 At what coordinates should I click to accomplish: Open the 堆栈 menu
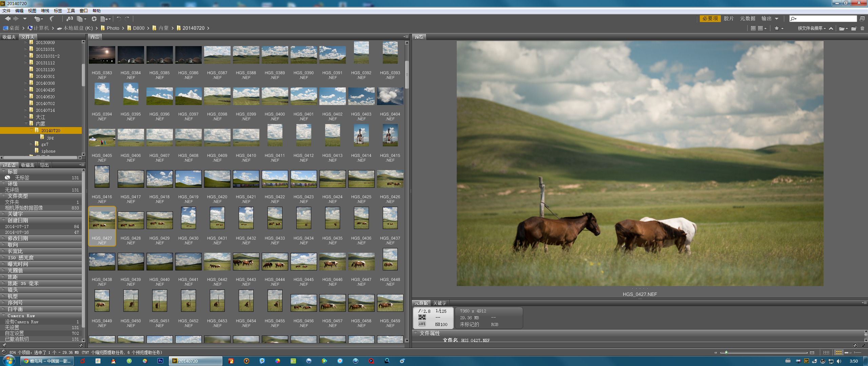(45, 11)
